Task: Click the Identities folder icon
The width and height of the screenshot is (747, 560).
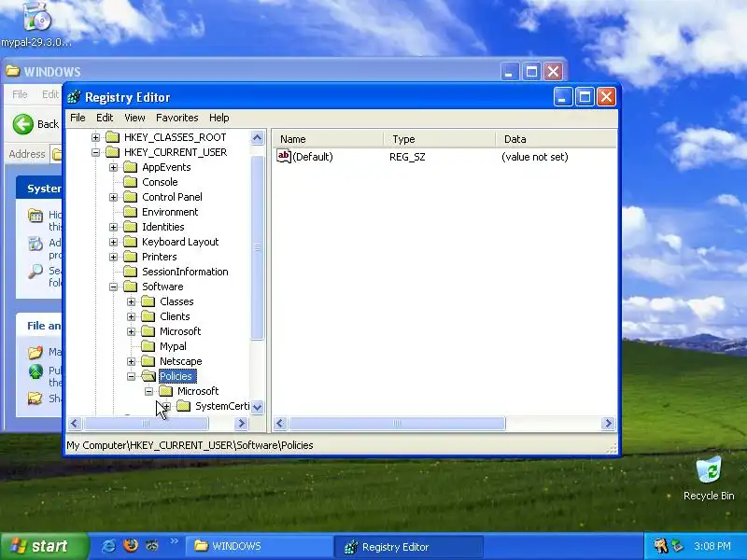Action: (130, 227)
